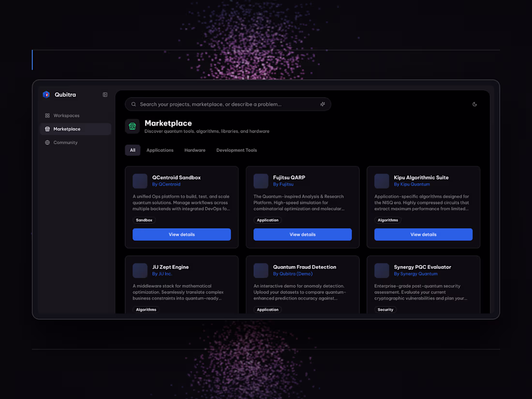Collapse the sidebar panel icon
Image resolution: width=532 pixels, height=399 pixels.
point(105,95)
